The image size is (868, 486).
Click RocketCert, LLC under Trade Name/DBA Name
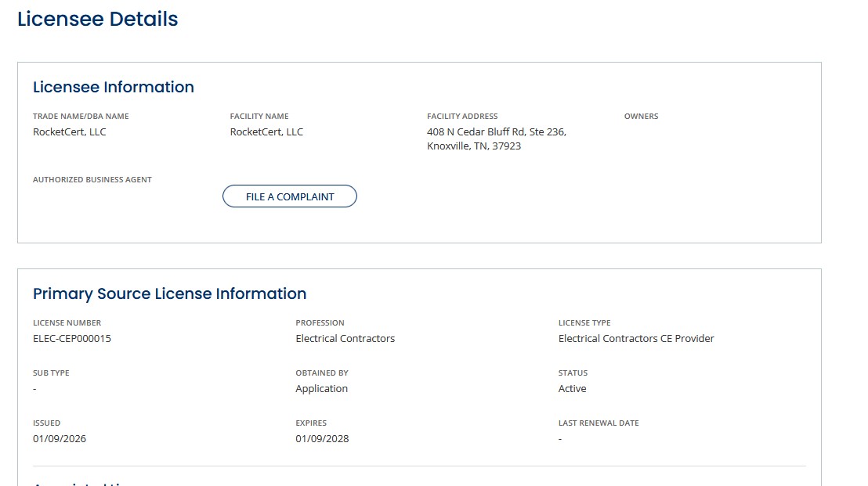pyautogui.click(x=70, y=132)
